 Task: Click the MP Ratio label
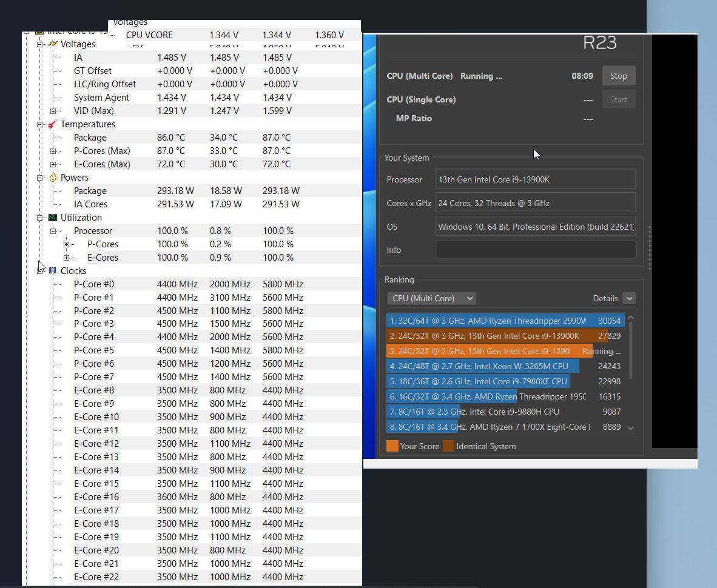[x=414, y=118]
